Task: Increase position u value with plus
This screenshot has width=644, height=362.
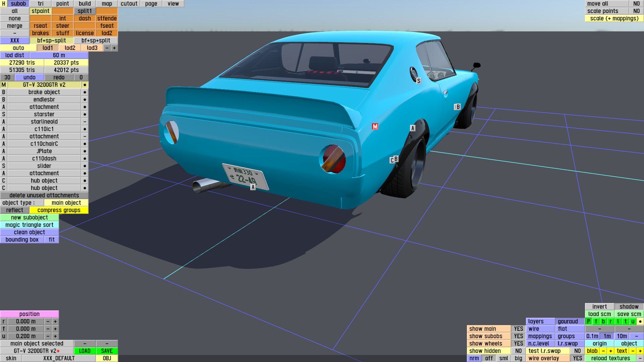Action: 55,336
